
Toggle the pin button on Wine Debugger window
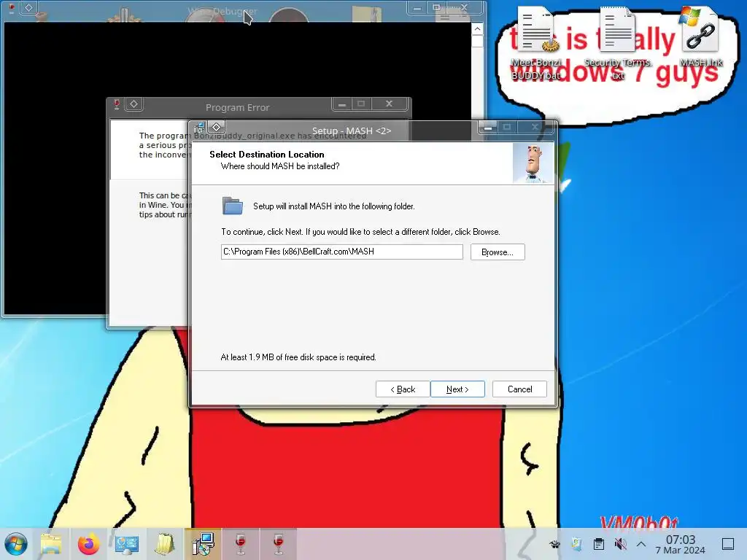tap(28, 7)
